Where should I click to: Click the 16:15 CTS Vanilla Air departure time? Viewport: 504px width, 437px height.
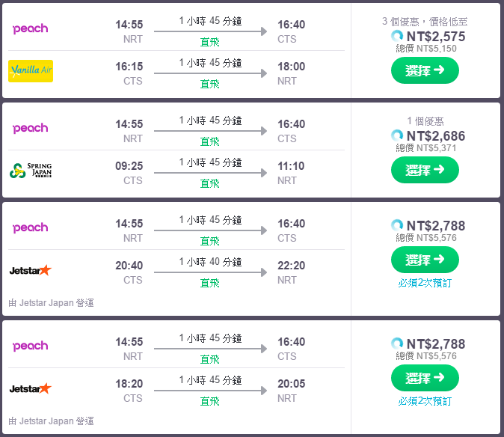[x=129, y=67]
